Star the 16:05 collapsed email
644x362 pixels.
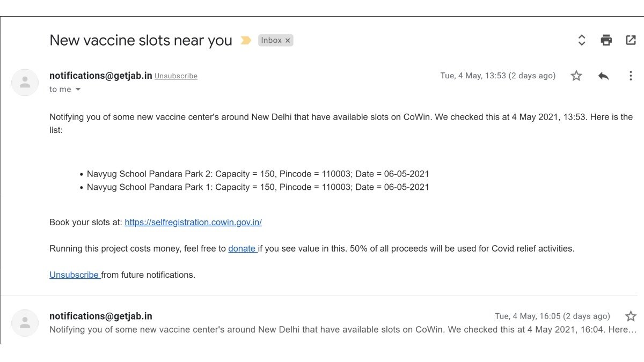tap(631, 316)
